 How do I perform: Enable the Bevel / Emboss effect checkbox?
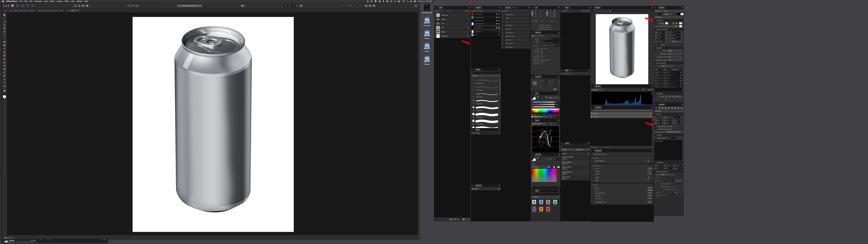click(x=504, y=14)
